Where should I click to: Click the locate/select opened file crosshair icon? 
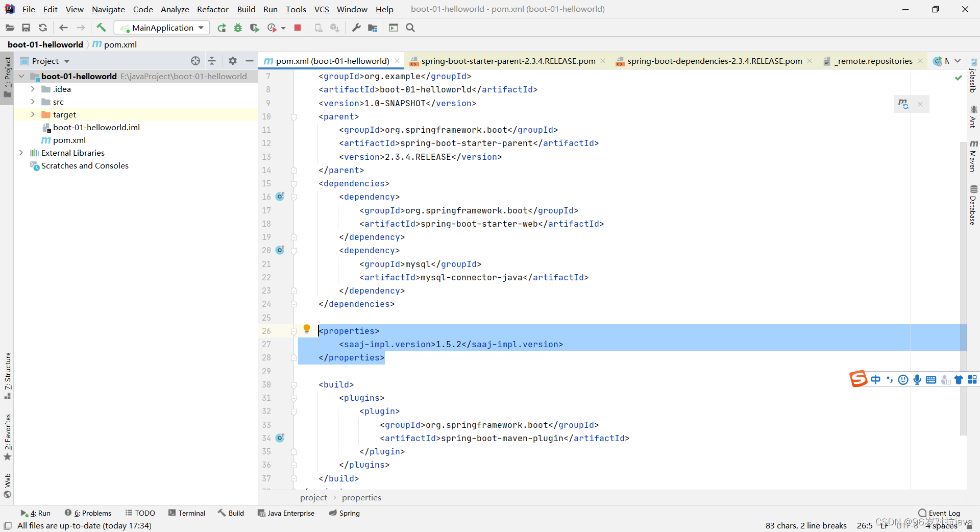pyautogui.click(x=195, y=61)
